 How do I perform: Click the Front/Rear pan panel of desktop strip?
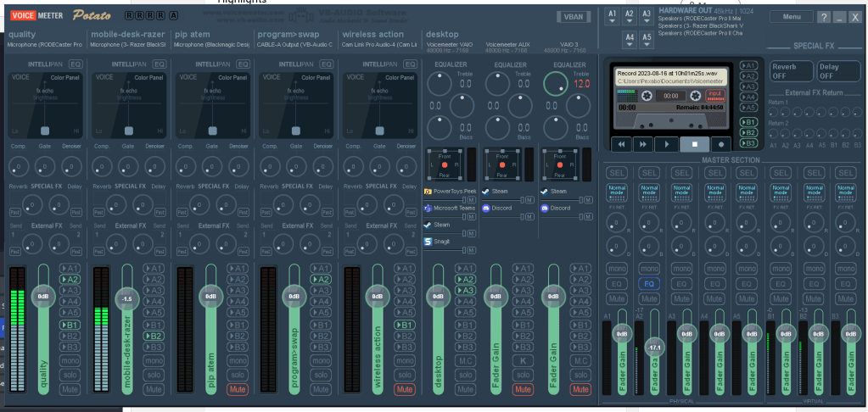(444, 164)
